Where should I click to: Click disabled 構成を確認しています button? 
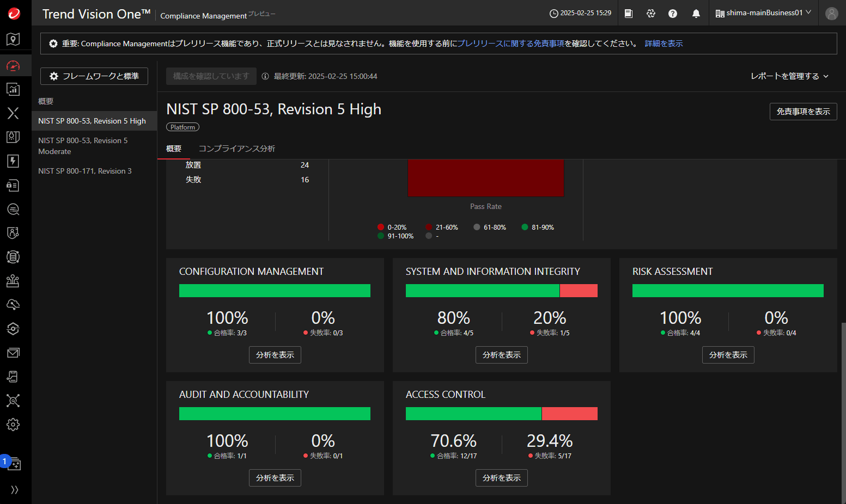pos(211,76)
